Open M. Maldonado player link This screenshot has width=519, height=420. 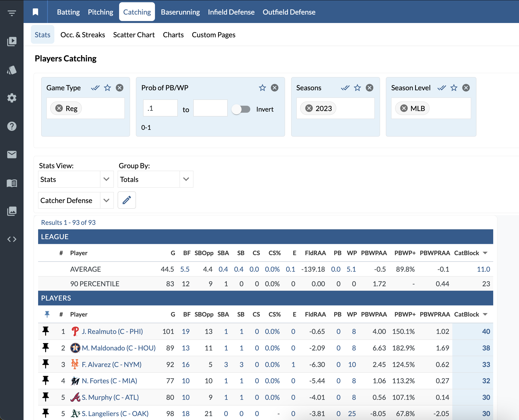click(119, 348)
